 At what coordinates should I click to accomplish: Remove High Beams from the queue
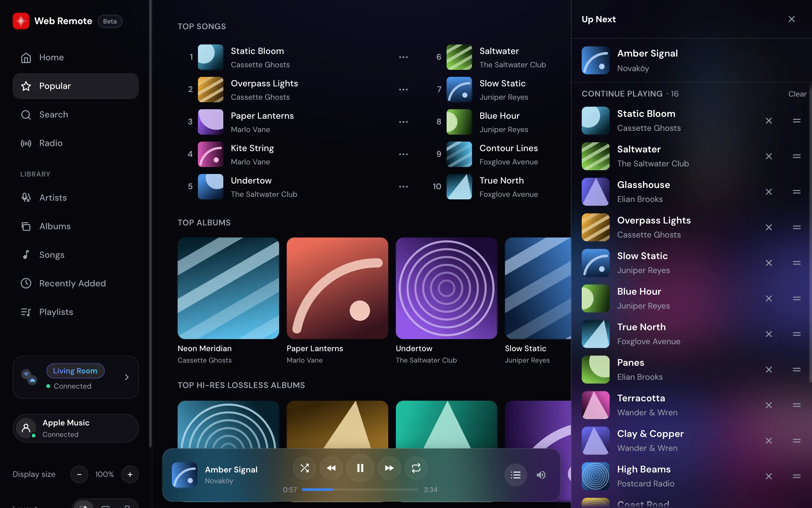(x=769, y=477)
